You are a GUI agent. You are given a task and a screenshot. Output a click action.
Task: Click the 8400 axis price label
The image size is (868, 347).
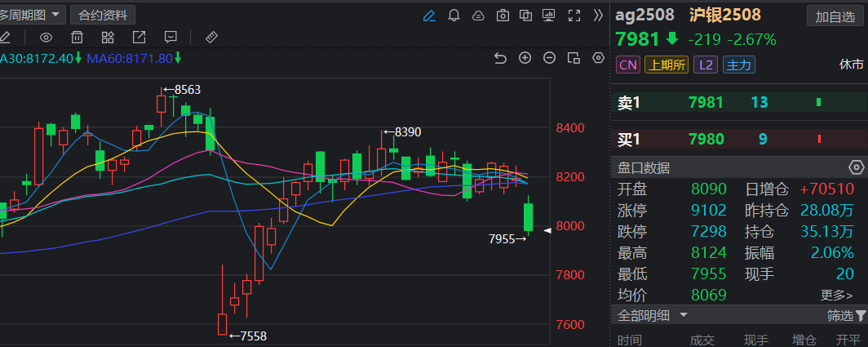click(x=570, y=129)
